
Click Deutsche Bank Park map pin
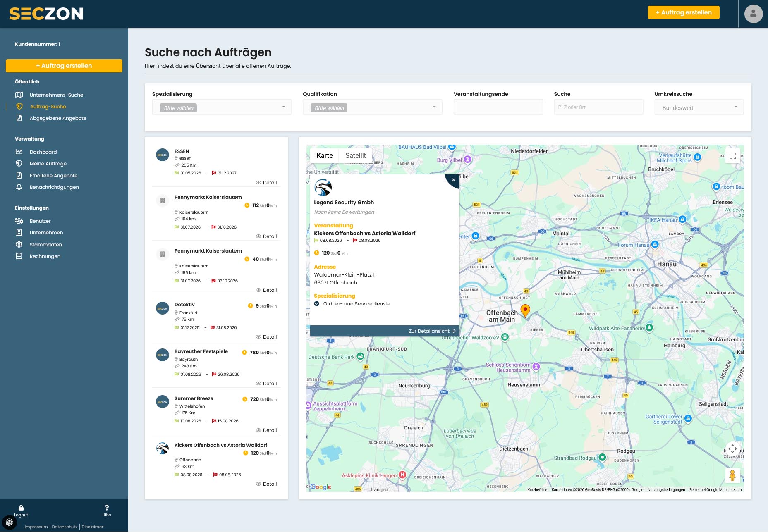pos(360,356)
